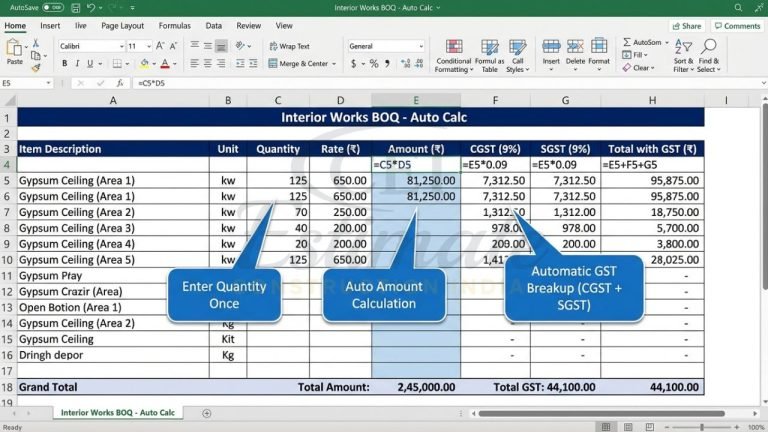Apply the yellow Fill Color swatch
The height and width of the screenshot is (432, 768).
pyautogui.click(x=144, y=63)
